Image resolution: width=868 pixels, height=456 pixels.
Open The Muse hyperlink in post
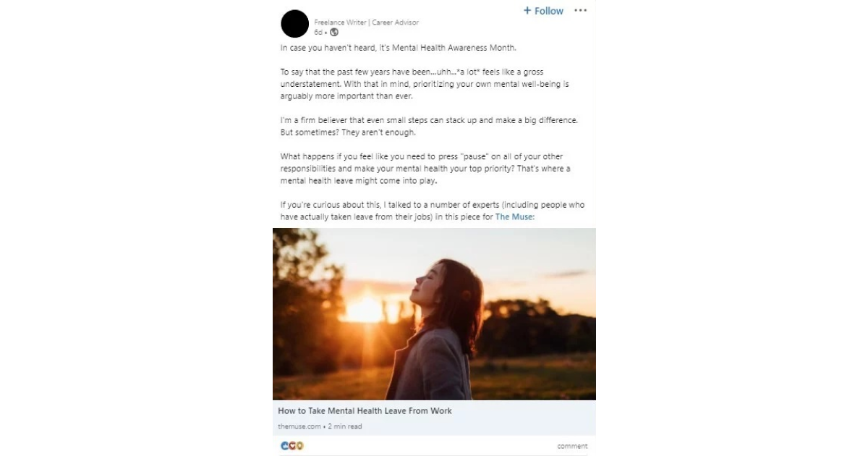coord(514,216)
